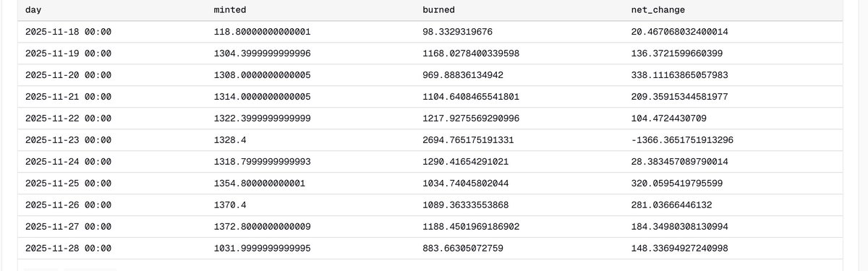Select the day cell 2025-11-28 00:00

(68, 249)
